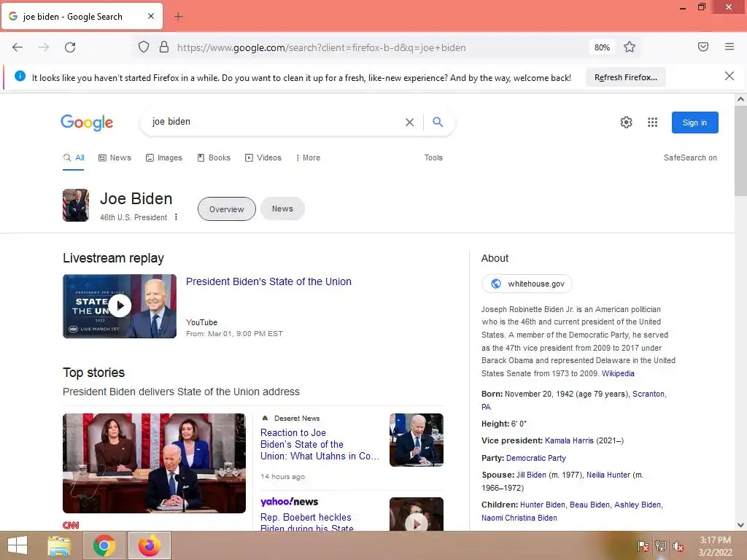Switch to the Images search tab

tap(164, 157)
